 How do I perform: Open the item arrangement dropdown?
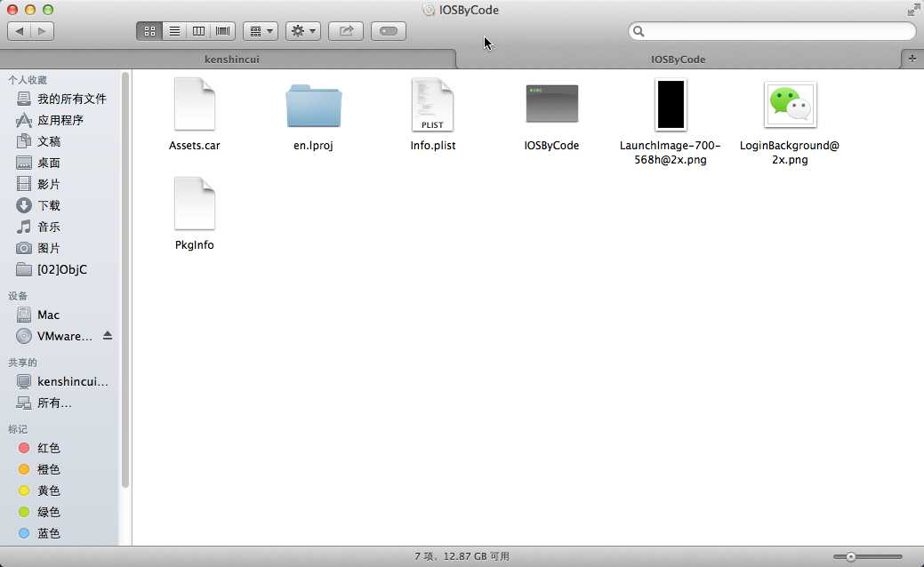click(261, 31)
